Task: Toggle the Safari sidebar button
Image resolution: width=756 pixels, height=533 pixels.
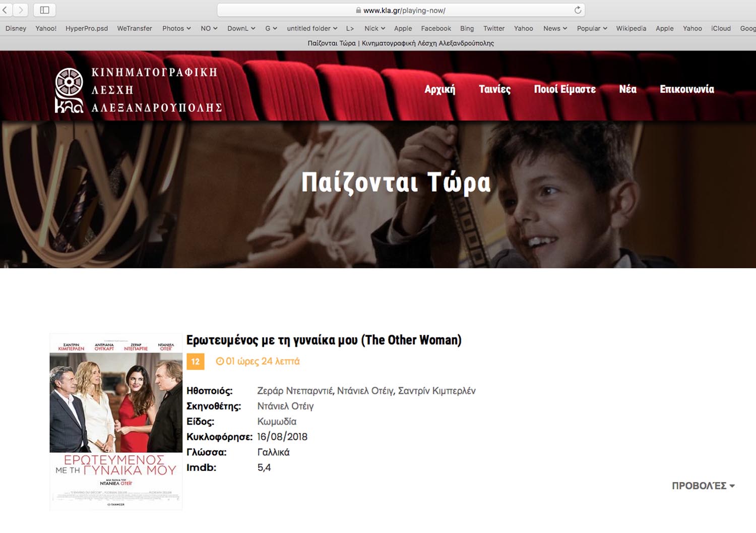Action: point(44,10)
